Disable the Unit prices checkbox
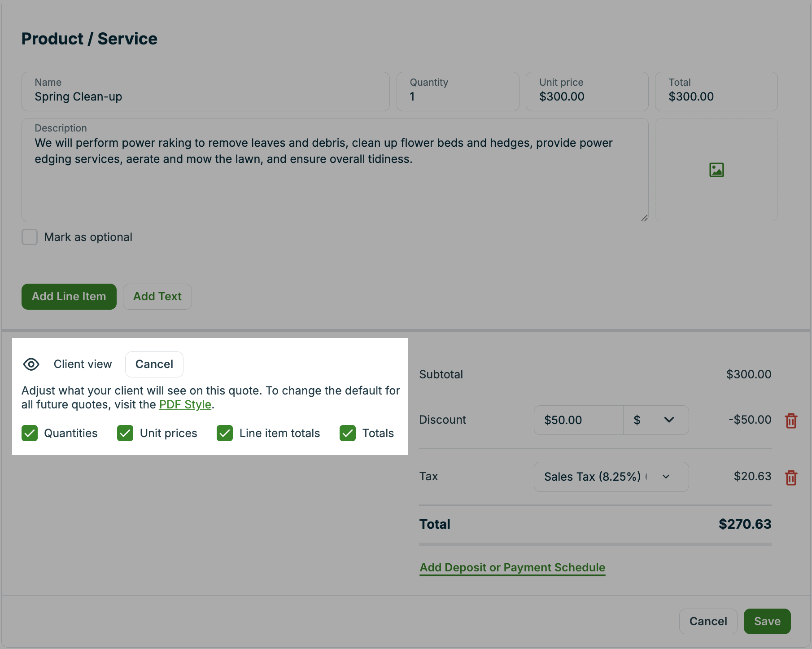812x649 pixels. tap(125, 433)
